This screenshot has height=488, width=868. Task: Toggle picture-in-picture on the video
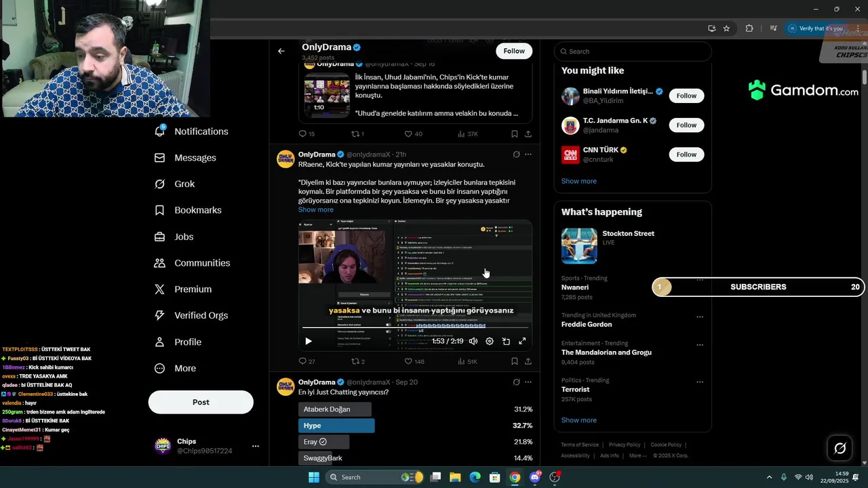point(506,342)
